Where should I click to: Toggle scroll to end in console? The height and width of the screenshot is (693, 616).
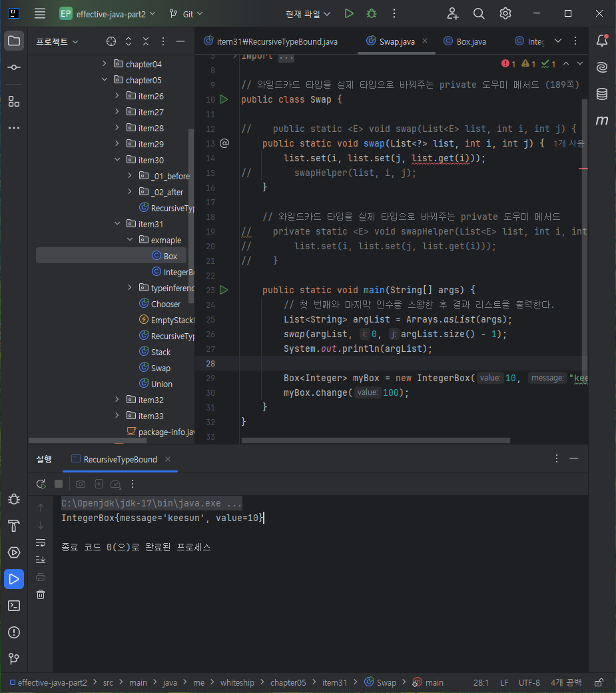pos(41,560)
